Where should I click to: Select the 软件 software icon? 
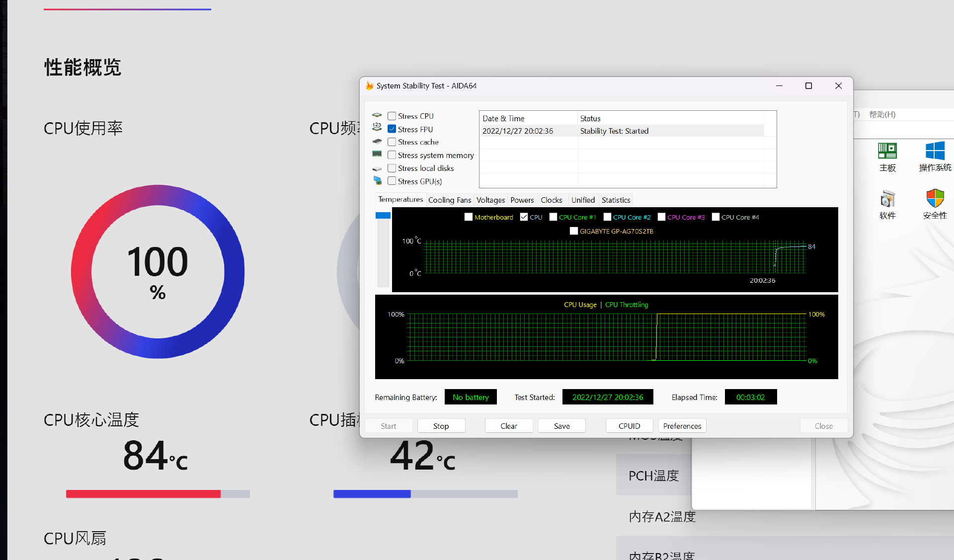(x=887, y=199)
